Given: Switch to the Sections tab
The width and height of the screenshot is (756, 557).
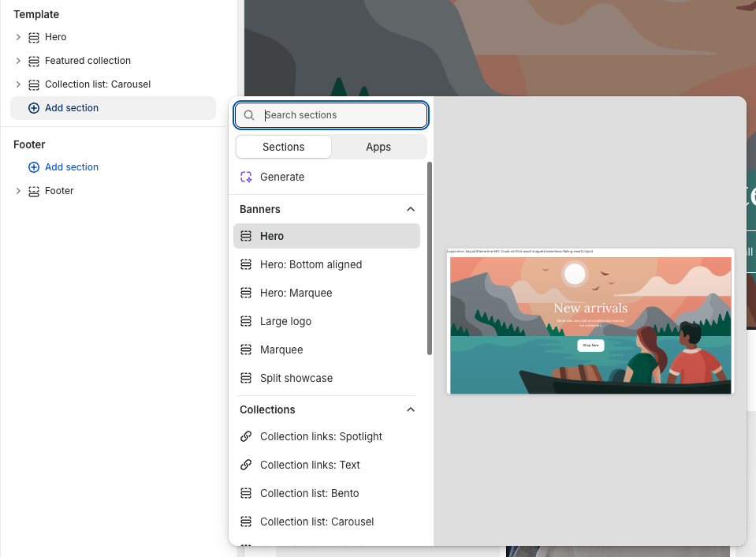Looking at the screenshot, I should (284, 147).
